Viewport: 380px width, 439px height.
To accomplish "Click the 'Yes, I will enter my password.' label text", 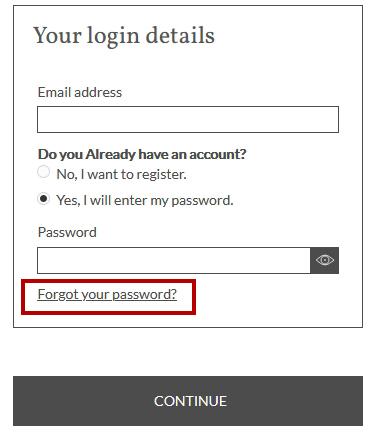I will [145, 200].
